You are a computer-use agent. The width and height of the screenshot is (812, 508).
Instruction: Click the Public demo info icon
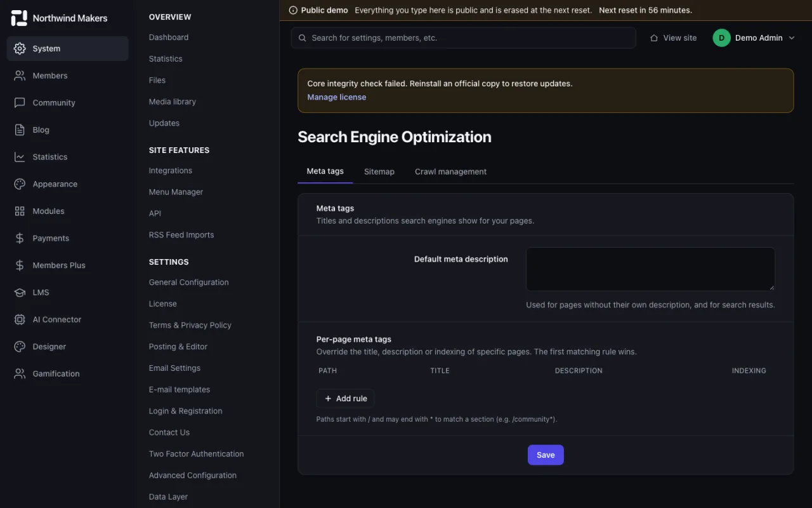pyautogui.click(x=293, y=10)
